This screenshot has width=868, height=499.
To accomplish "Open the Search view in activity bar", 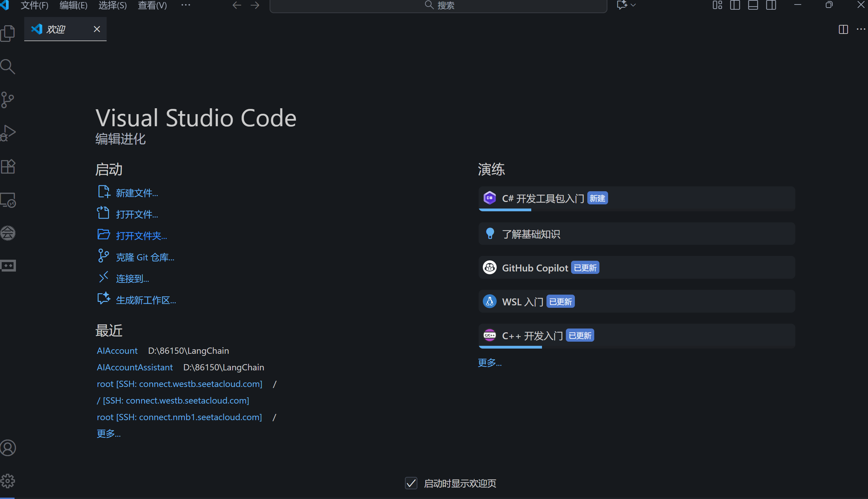I will (8, 67).
